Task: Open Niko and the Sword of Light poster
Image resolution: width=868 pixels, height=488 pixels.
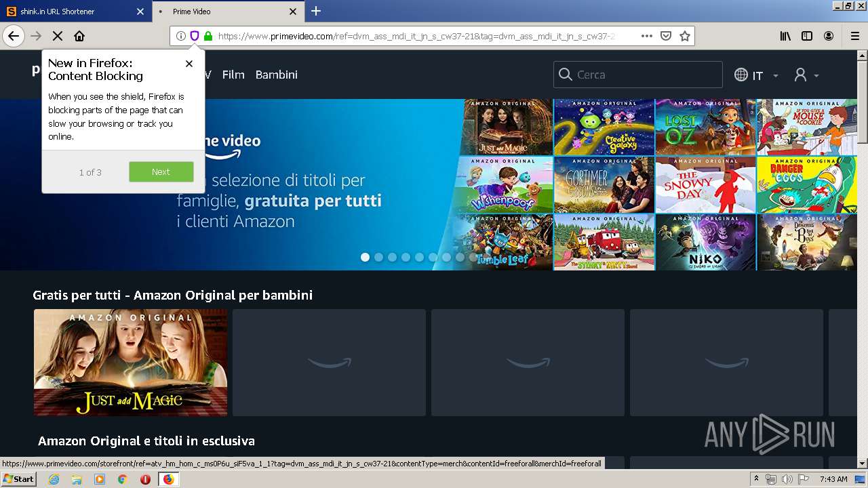Action: click(x=705, y=242)
